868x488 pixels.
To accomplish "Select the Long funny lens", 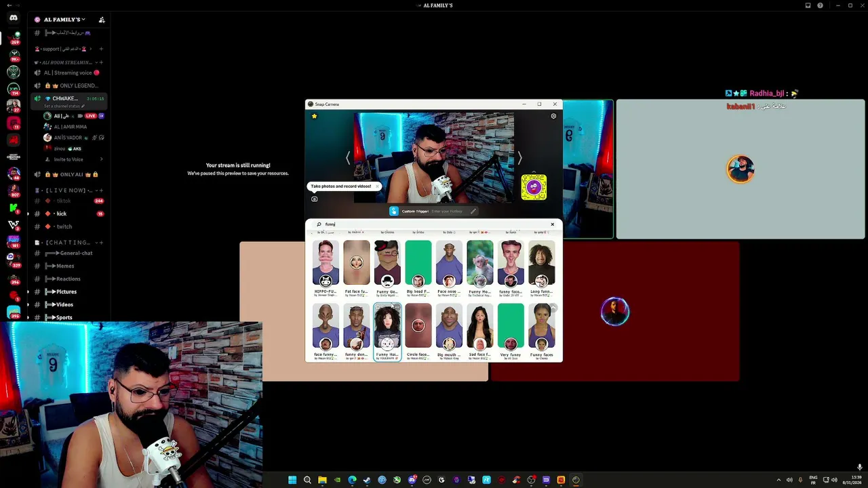I will [542, 268].
